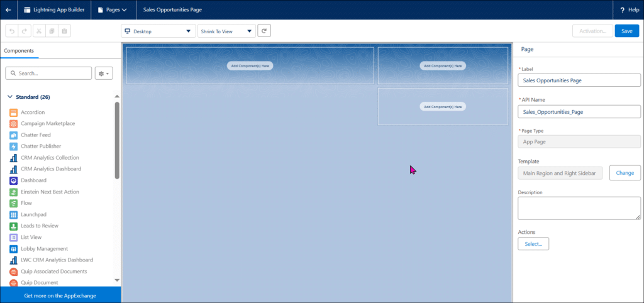Open the Shrink To View dropdown

[x=226, y=31]
